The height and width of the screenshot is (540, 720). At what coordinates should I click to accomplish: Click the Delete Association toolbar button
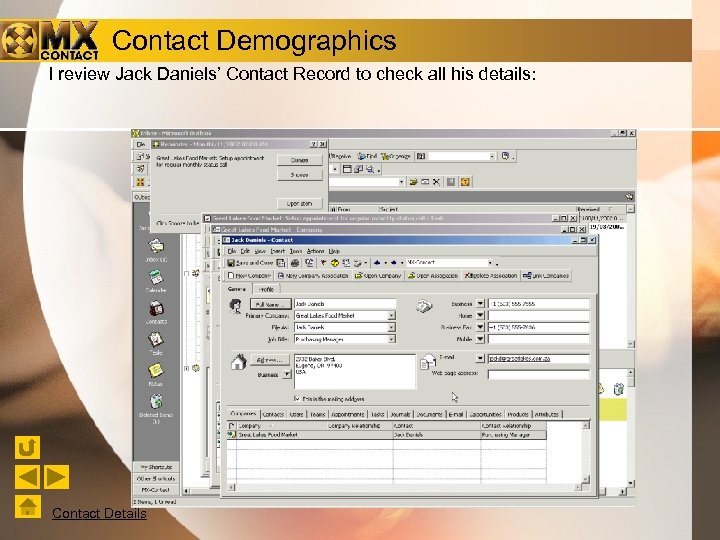[x=491, y=276]
